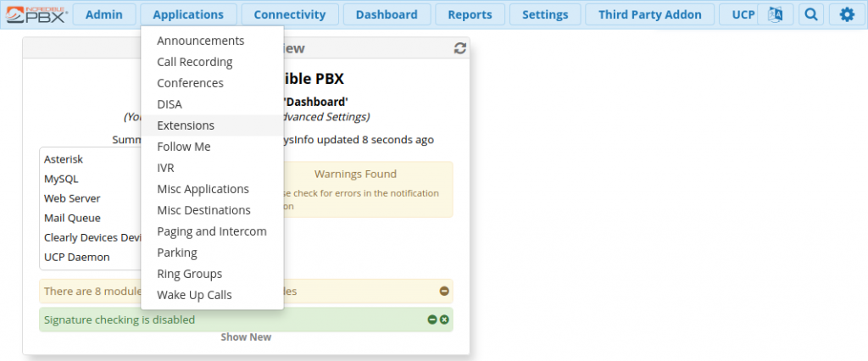Image resolution: width=868 pixels, height=361 pixels.
Task: Go to the Dashboard tab
Action: (387, 14)
